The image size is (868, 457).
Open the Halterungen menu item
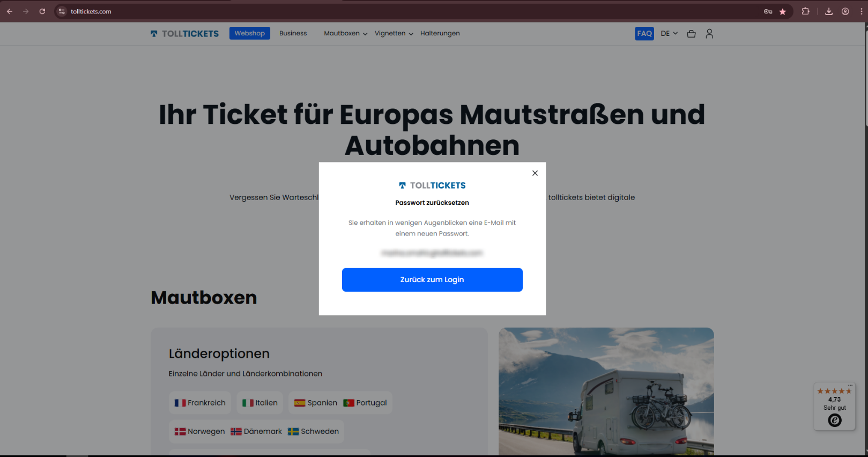(440, 33)
